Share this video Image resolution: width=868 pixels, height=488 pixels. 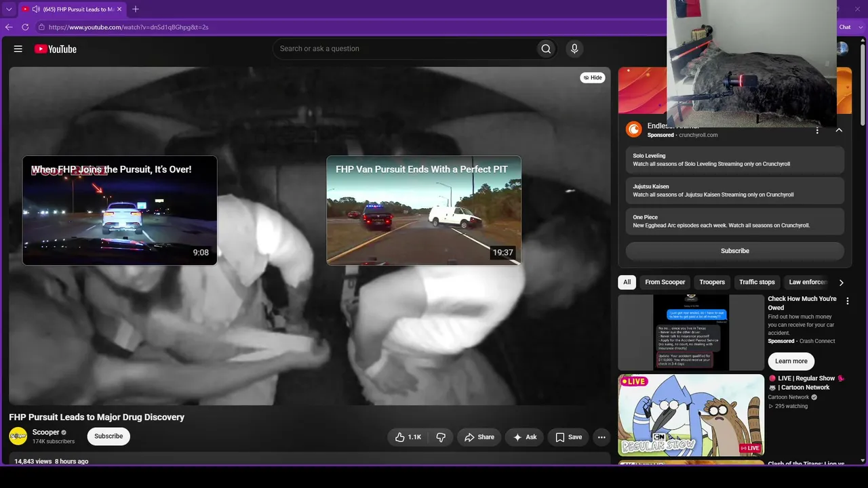coord(479,437)
